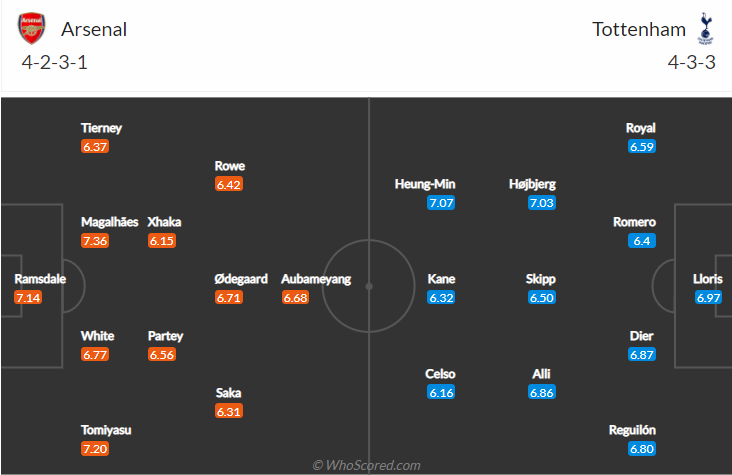Image resolution: width=732 pixels, height=475 pixels.
Task: Open the WhoScored.com watermark link
Action: tap(366, 465)
